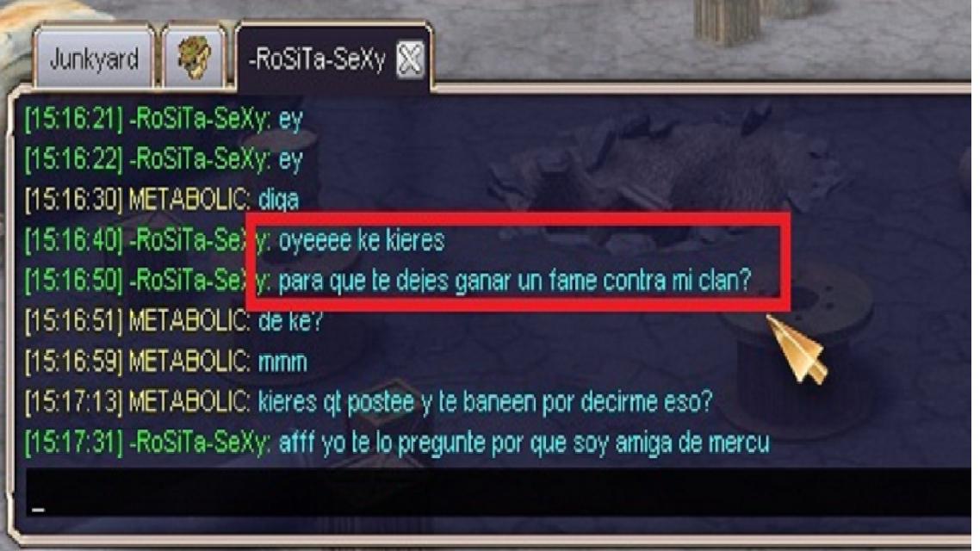The width and height of the screenshot is (980, 551).
Task: Close the -RoSiTa-SeXy chat tab with X
Action: coord(410,60)
